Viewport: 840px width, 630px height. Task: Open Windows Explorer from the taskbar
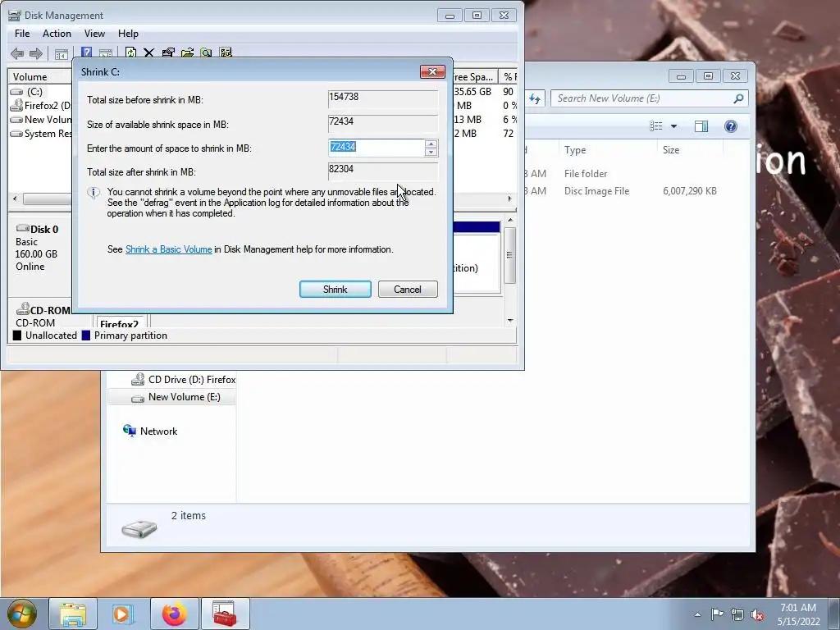click(x=73, y=614)
